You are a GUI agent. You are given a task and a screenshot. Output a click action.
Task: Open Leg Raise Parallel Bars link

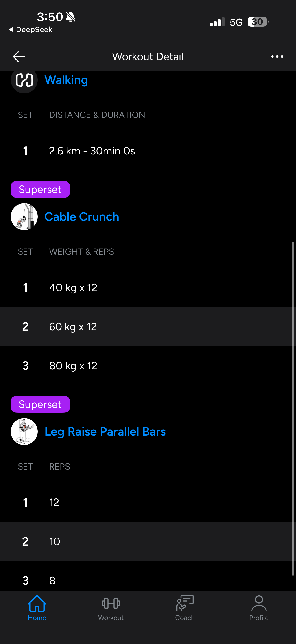(x=105, y=432)
